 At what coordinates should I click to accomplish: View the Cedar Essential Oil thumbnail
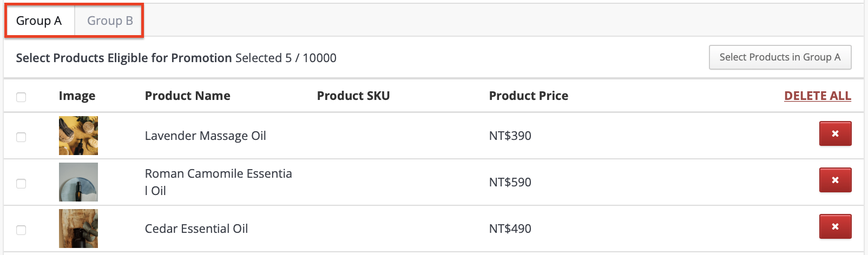78,229
